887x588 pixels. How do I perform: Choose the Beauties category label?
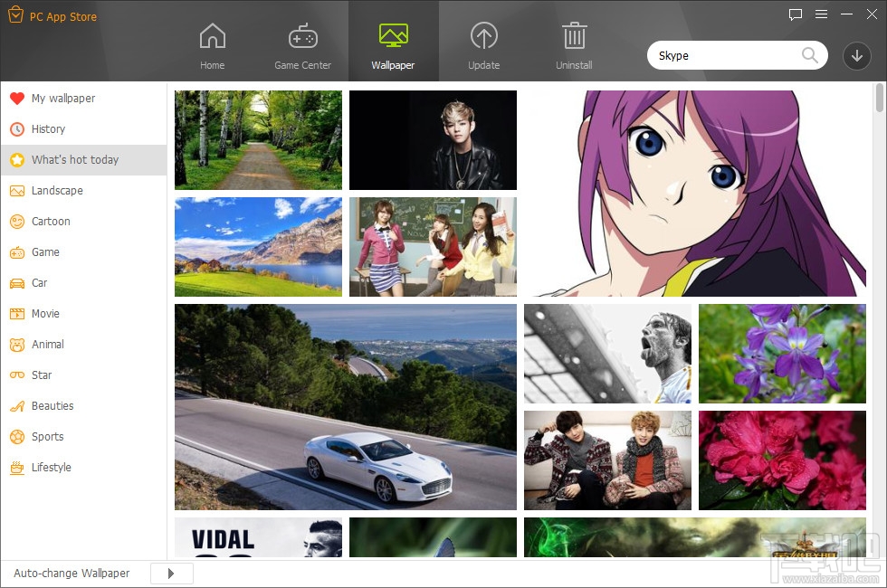click(x=52, y=405)
